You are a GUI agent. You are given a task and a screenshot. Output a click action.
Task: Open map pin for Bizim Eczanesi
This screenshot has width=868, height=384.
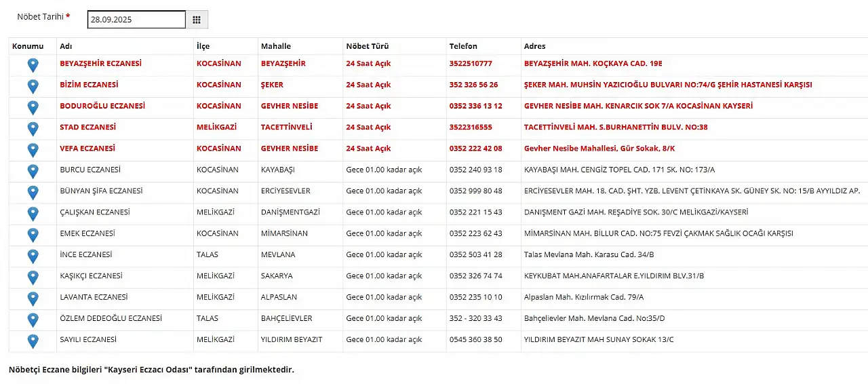[x=33, y=86]
